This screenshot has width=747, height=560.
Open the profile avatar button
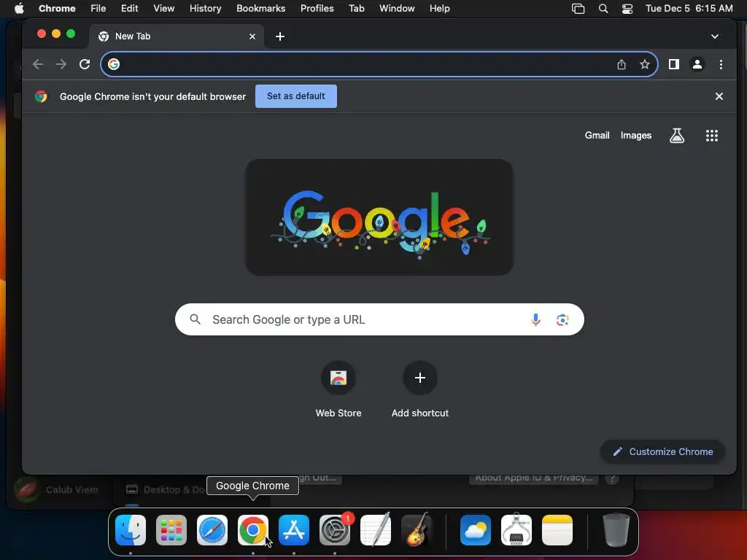click(x=697, y=64)
